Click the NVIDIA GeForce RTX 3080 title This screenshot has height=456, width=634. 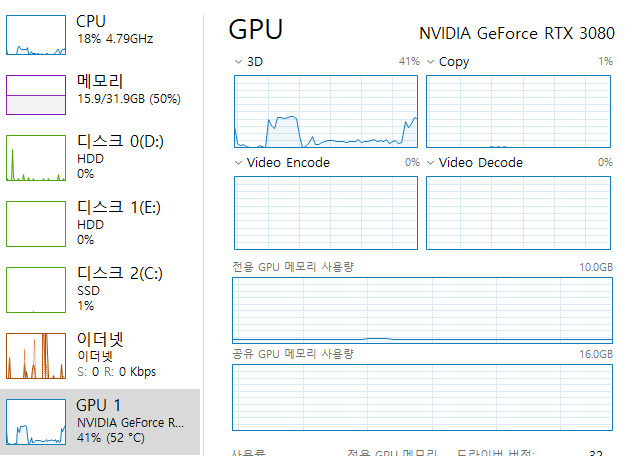pyautogui.click(x=516, y=32)
